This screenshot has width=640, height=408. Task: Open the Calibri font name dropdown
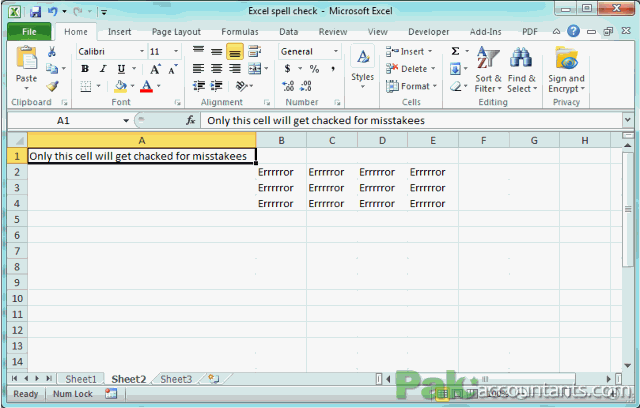click(x=142, y=51)
